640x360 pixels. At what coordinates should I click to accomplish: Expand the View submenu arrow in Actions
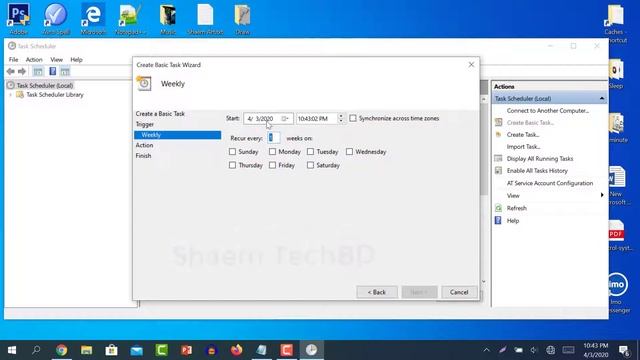tap(602, 195)
